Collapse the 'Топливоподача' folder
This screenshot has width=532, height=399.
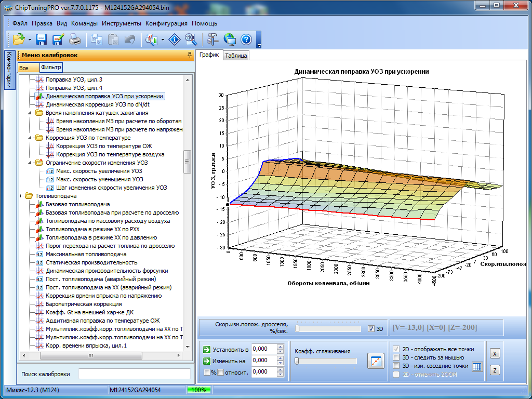tap(21, 196)
